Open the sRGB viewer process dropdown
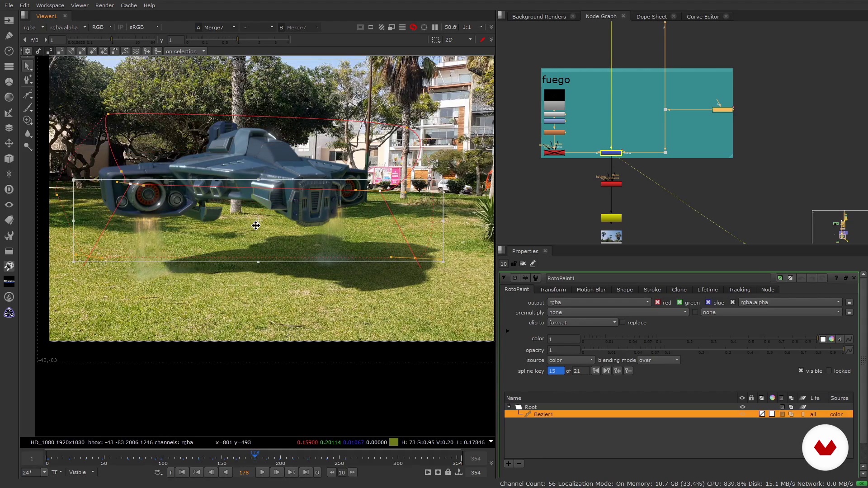This screenshot has width=868, height=488. (x=144, y=27)
